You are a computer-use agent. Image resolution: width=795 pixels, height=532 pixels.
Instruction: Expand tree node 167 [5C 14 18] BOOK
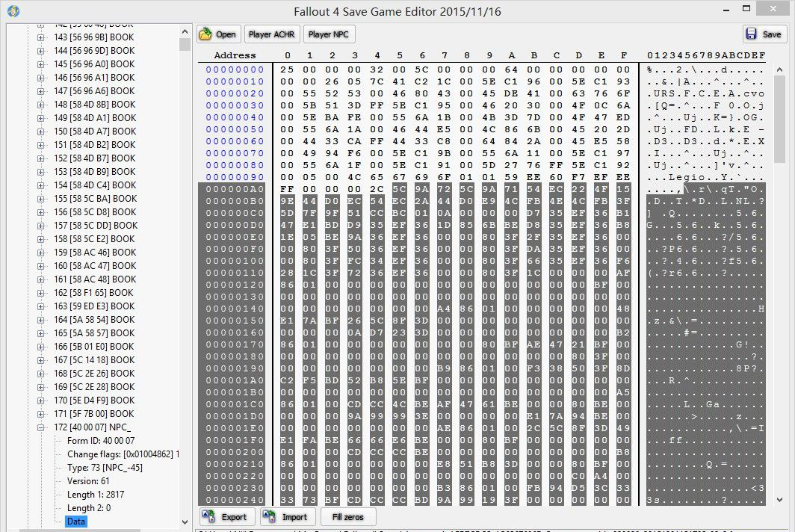click(x=40, y=360)
